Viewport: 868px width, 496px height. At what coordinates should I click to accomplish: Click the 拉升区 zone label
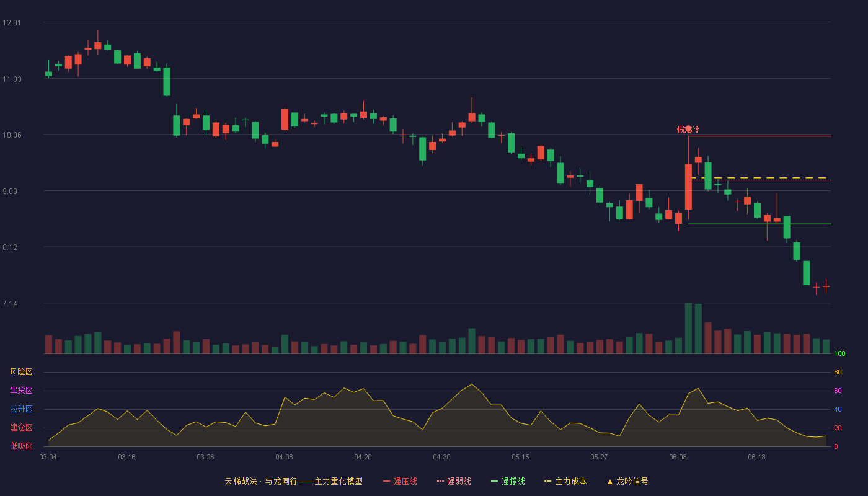pos(21,409)
